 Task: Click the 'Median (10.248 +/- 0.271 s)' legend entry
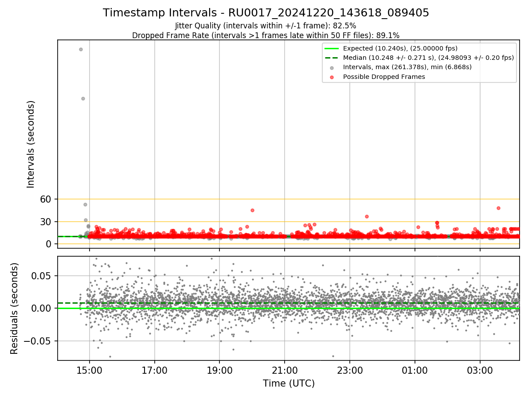[x=428, y=58]
